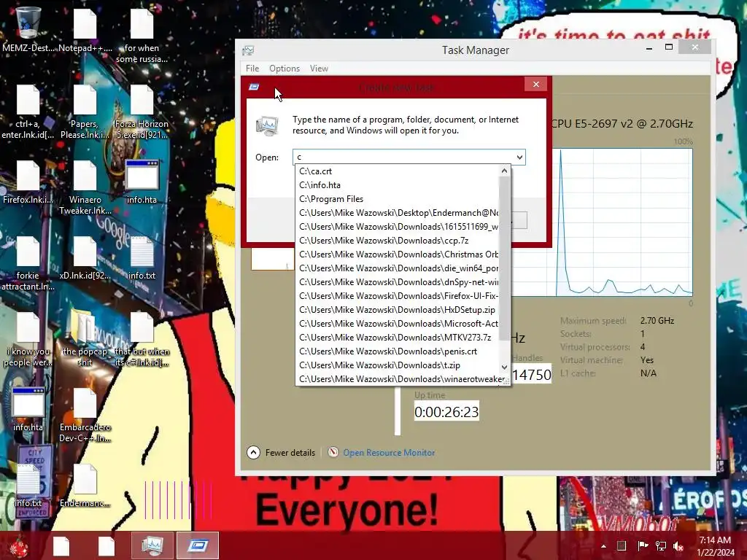Open the first blank document taskbar icon
The image size is (747, 560).
[x=61, y=545]
